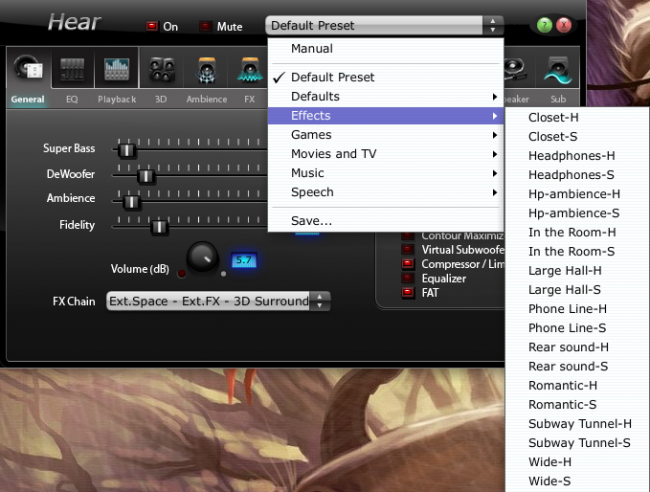Switch to the Sub tab label
This screenshot has width=650, height=492.
click(x=558, y=99)
